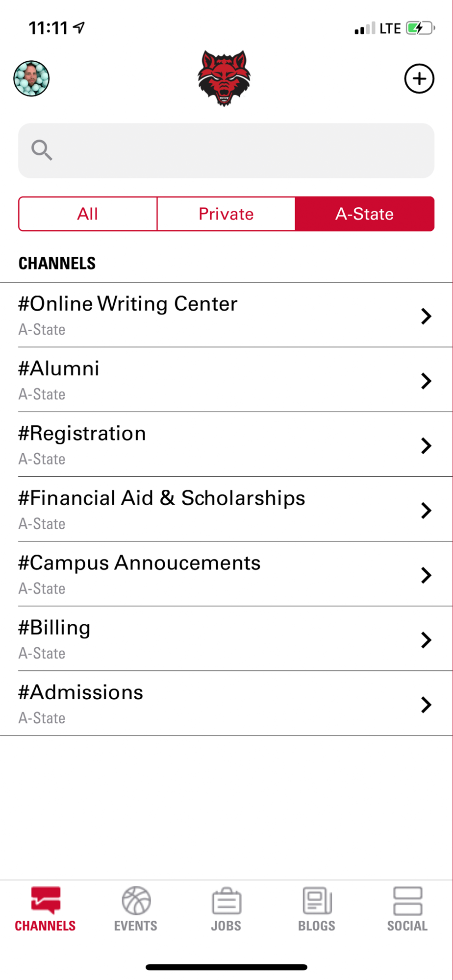This screenshot has height=980, width=453.
Task: Switch to the Private filter segment
Action: coord(226,214)
